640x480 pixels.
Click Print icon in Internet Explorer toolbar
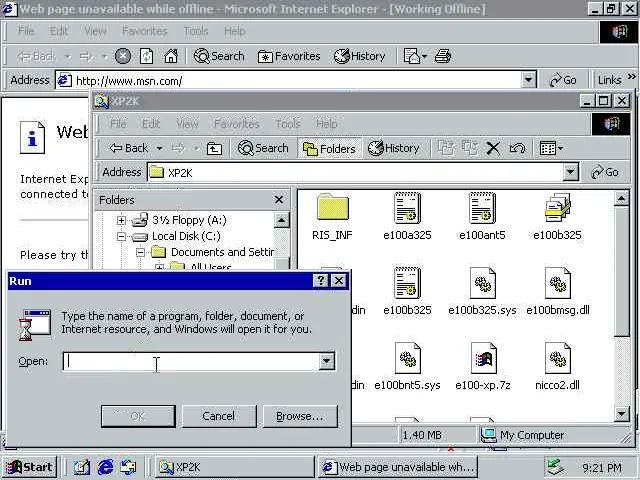443,56
